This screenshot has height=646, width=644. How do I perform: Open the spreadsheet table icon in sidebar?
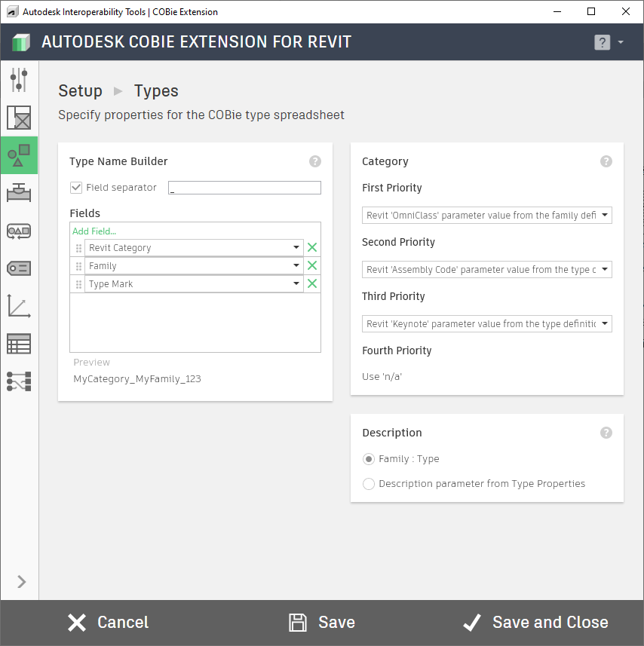[x=19, y=344]
